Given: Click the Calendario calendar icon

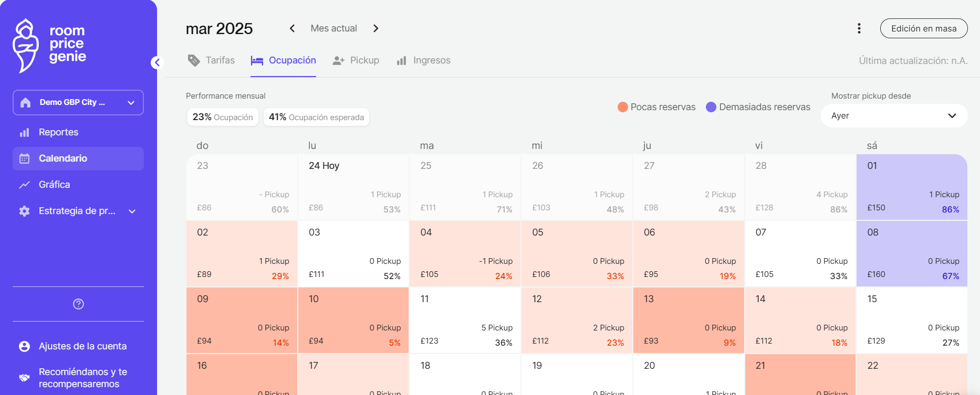Looking at the screenshot, I should point(24,158).
